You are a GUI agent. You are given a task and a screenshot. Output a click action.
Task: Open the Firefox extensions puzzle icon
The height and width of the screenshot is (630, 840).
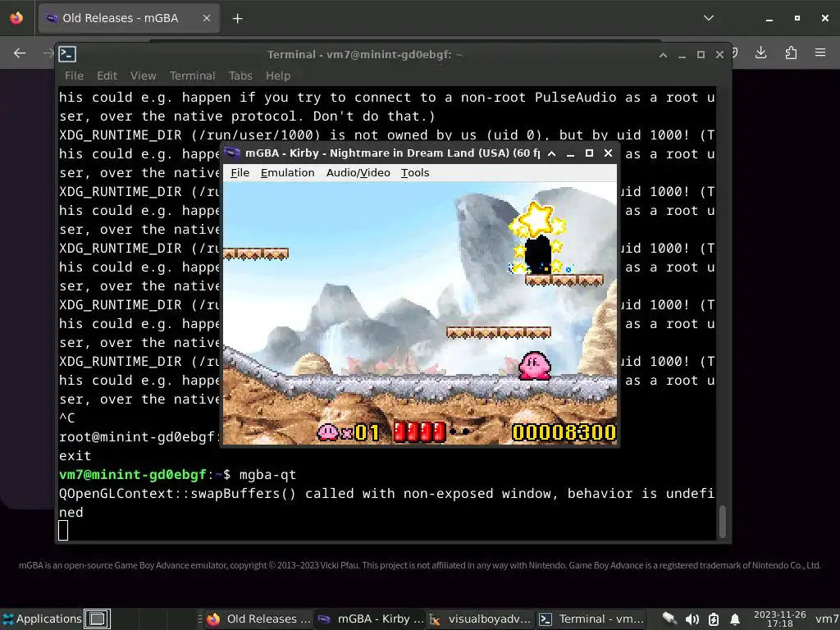tap(791, 52)
